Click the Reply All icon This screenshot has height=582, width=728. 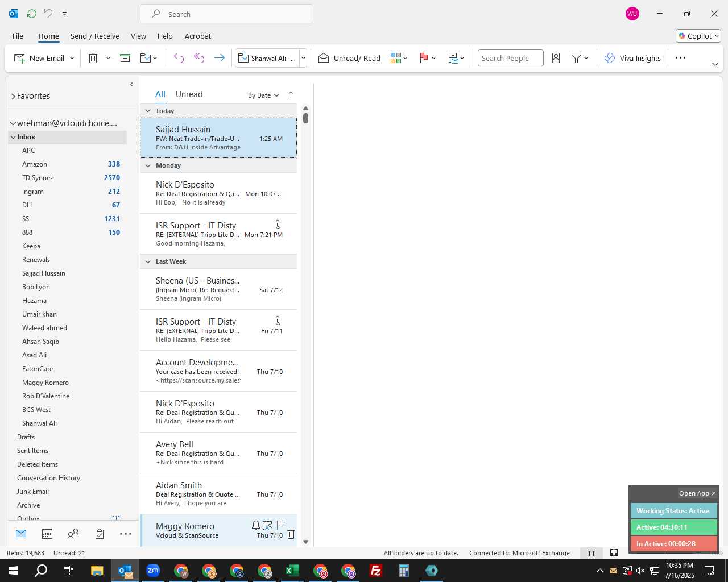click(x=199, y=58)
